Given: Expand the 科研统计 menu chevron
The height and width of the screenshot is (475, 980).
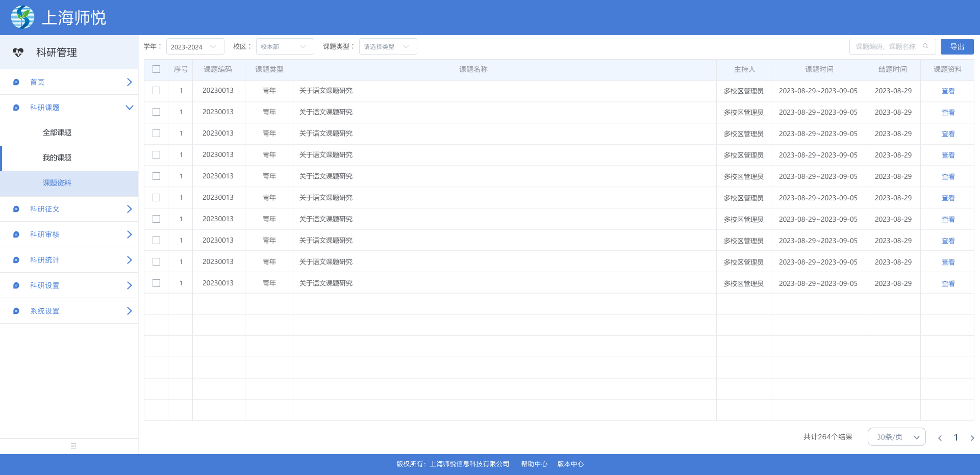Looking at the screenshot, I should tap(129, 260).
